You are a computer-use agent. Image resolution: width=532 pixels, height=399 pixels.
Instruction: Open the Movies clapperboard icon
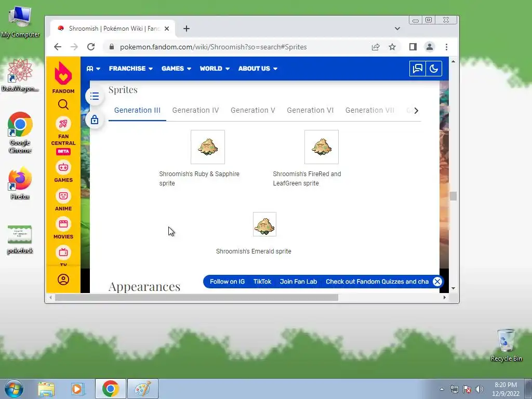click(63, 224)
